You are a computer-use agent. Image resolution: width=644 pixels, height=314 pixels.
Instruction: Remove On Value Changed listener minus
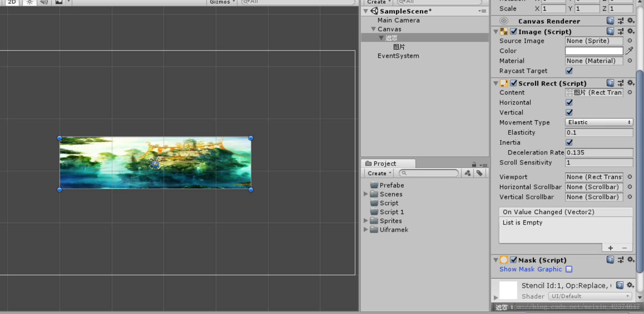pos(624,248)
